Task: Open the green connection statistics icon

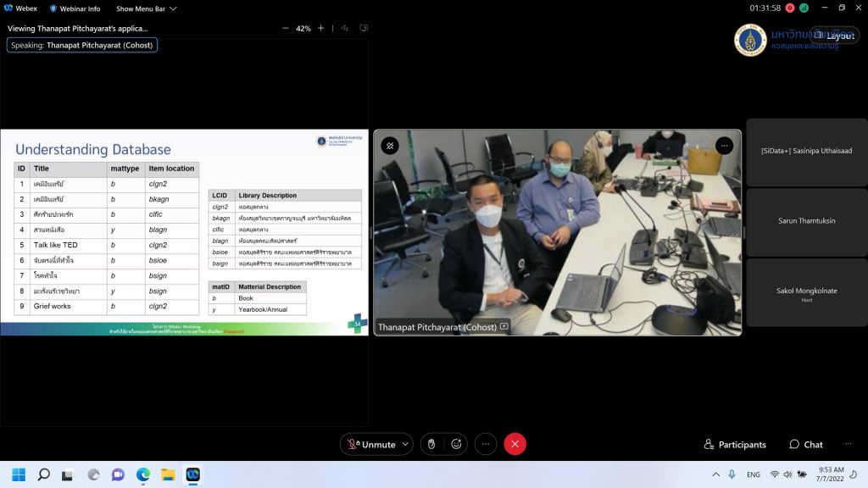Action: (x=804, y=8)
